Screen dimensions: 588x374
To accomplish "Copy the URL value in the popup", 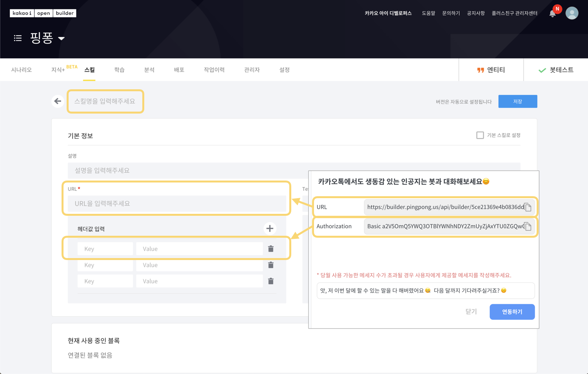I will 528,207.
